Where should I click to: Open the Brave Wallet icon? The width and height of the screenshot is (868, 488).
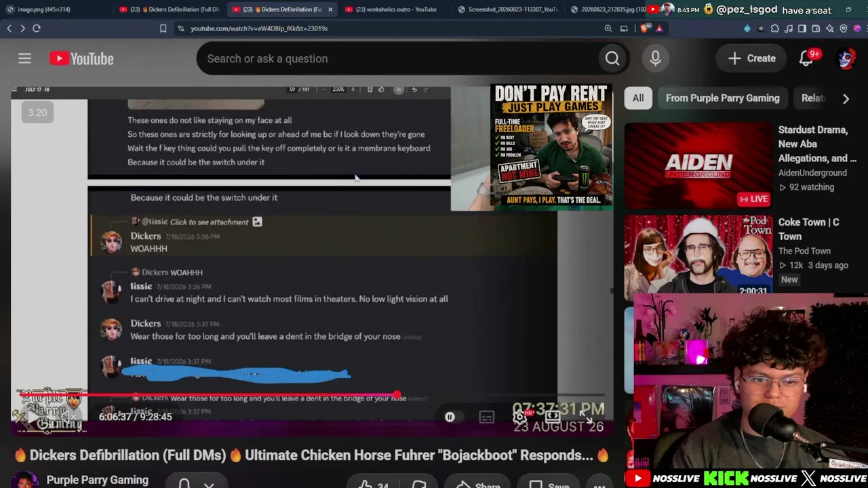pyautogui.click(x=816, y=28)
